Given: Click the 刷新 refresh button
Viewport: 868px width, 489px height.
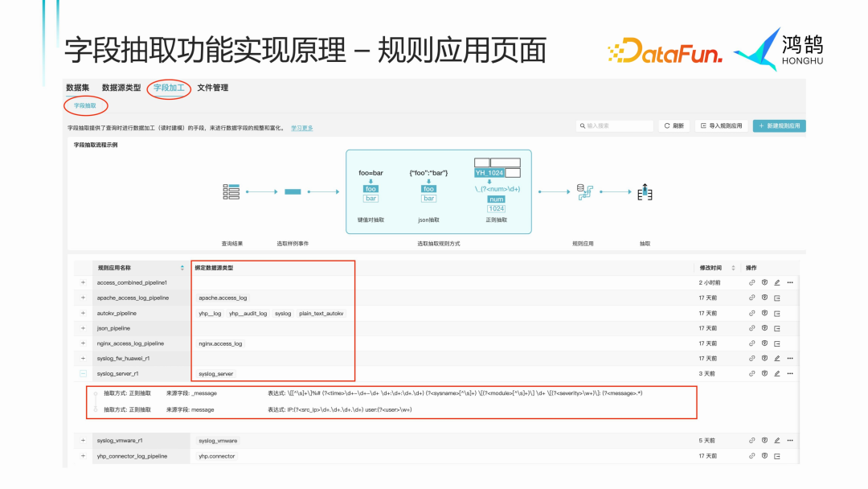Looking at the screenshot, I should 674,125.
